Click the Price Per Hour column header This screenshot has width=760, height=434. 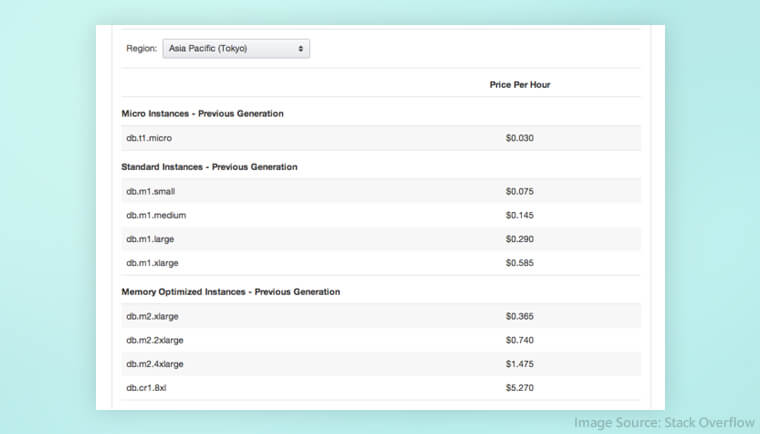[519, 85]
